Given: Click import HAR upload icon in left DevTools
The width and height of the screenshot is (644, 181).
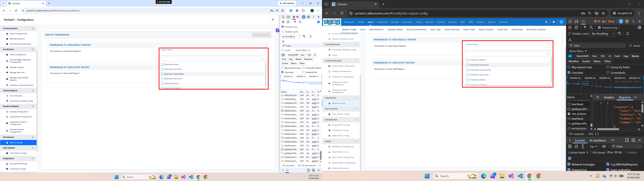Looking at the screenshot, I should coord(310,37).
